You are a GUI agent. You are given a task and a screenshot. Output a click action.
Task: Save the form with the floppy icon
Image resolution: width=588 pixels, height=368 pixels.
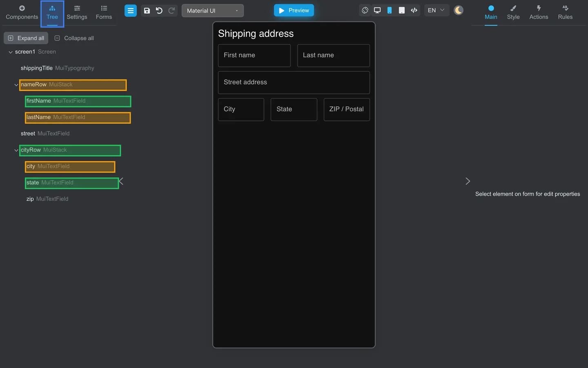(147, 11)
